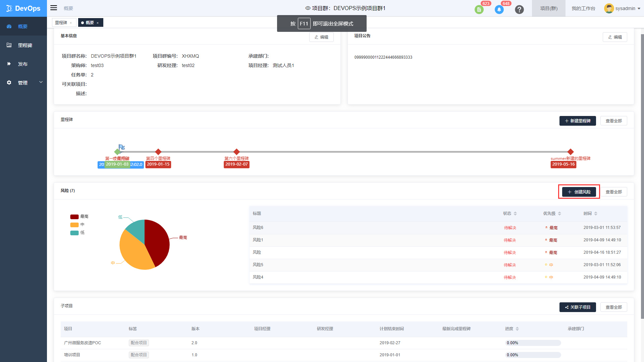The image size is (644, 362).
Task: Click the release sidebar icon
Action: pos(9,64)
